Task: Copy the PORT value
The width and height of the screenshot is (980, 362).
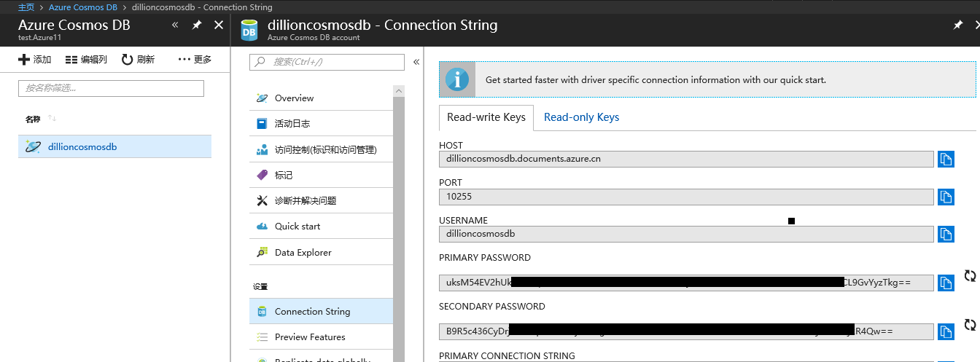Action: coord(946,197)
